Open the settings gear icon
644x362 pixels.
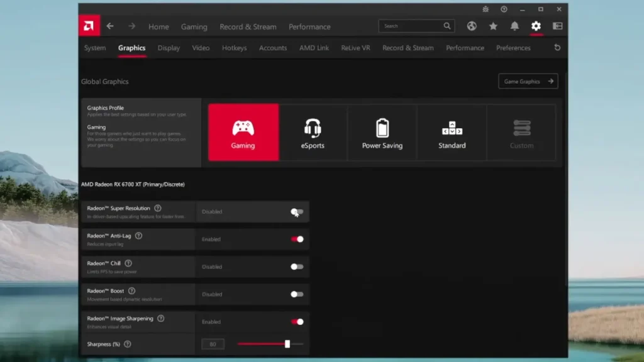pos(536,26)
